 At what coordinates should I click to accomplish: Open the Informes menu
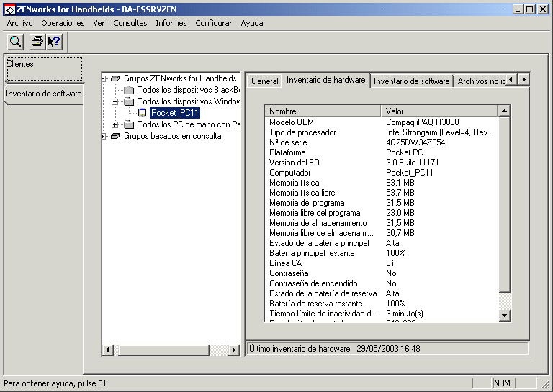pyautogui.click(x=171, y=23)
